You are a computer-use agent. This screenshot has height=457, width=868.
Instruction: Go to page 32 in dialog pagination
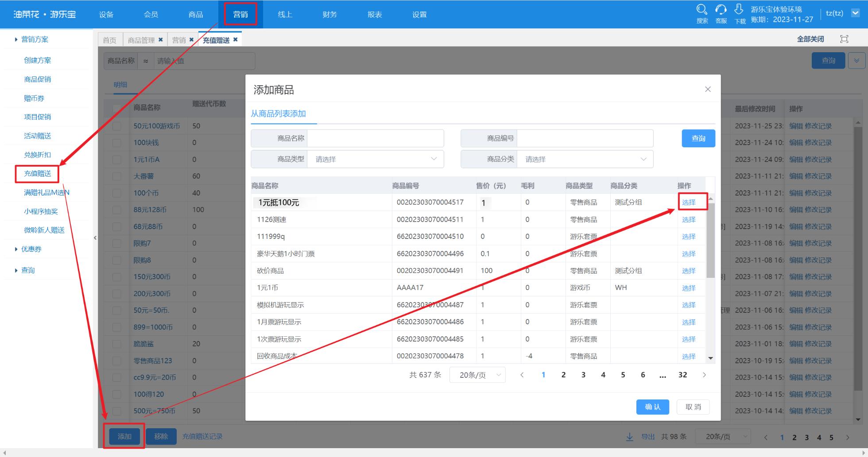(x=682, y=375)
